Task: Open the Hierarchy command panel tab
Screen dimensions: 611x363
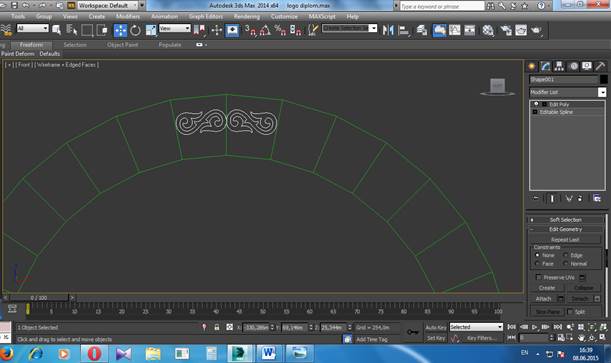Action: pyautogui.click(x=559, y=66)
